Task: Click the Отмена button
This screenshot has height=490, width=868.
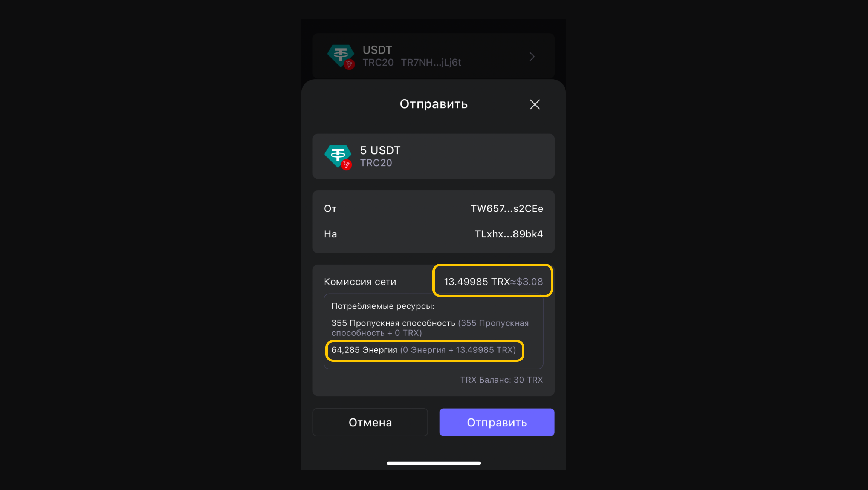Action: point(370,422)
